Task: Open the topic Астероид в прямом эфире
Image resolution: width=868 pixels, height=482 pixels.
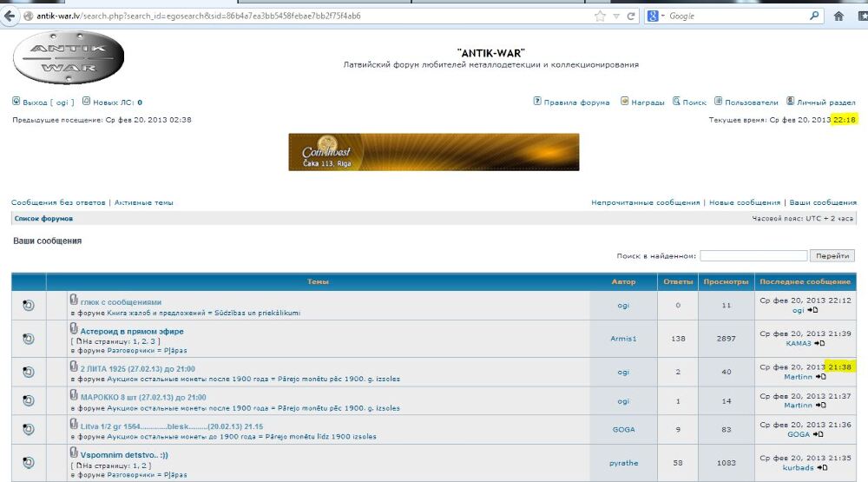Action: click(132, 331)
